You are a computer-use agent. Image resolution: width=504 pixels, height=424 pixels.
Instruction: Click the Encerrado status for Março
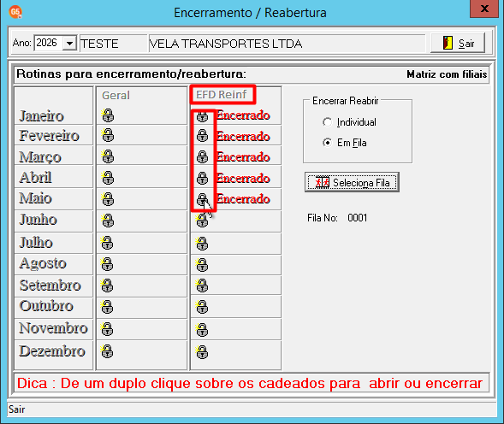pyautogui.click(x=243, y=157)
